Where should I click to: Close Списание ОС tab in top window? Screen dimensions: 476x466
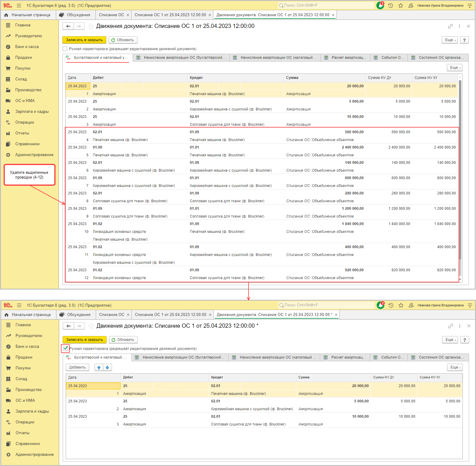[128, 15]
